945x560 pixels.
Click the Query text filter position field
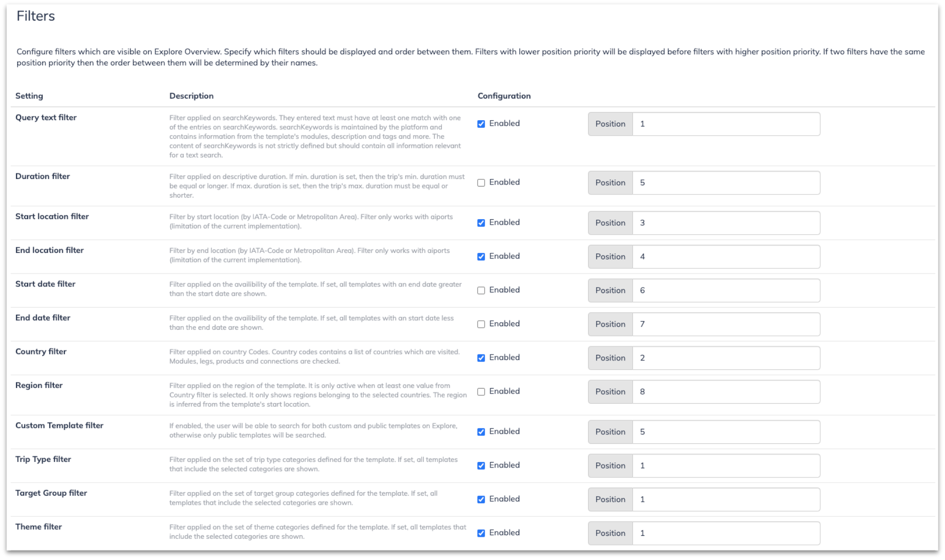click(x=726, y=124)
